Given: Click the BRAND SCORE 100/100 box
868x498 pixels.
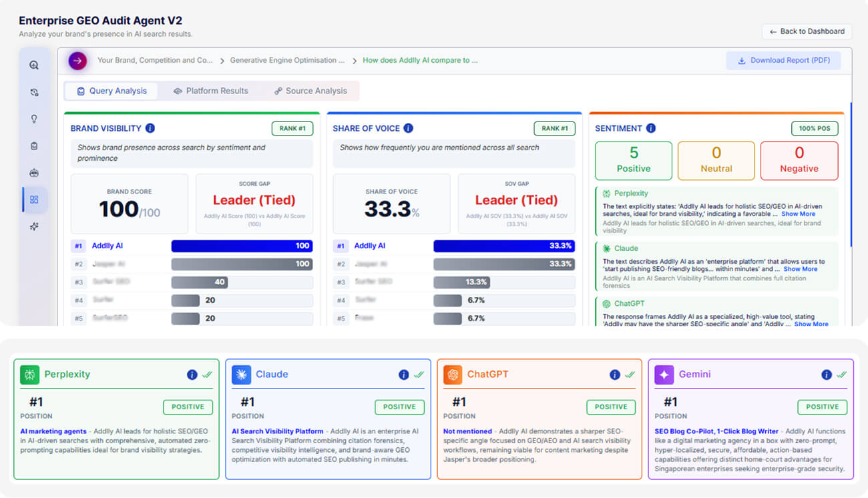Looking at the screenshot, I should click(130, 203).
